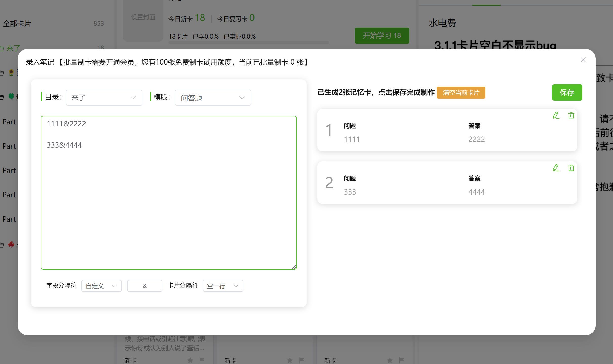613x364 pixels.
Task: Click the answer text 2222 in card 1
Action: 477,139
